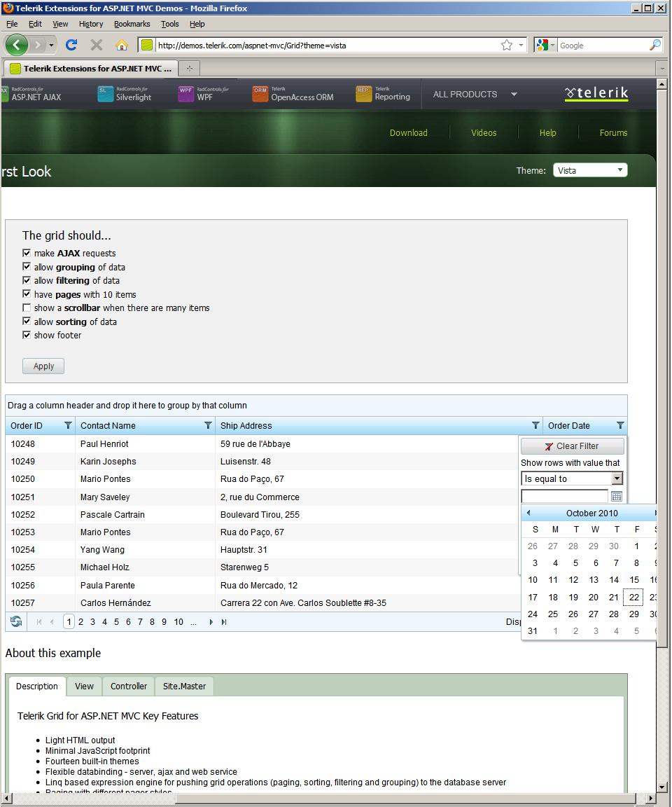672x807 pixels.
Task: Toggle allow grouping of data checkbox
Action: coord(27,267)
